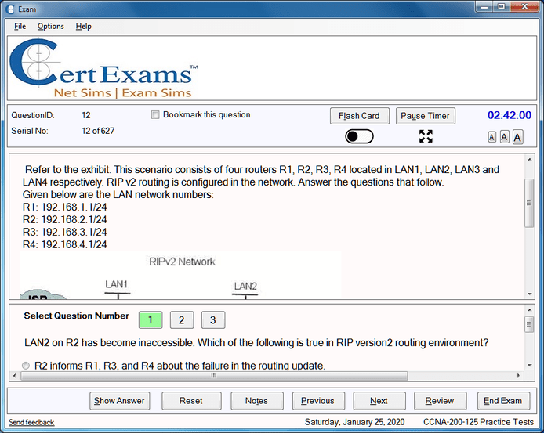Image resolution: width=544 pixels, height=433 pixels.
Task: Click the CertExams logo
Action: click(104, 68)
